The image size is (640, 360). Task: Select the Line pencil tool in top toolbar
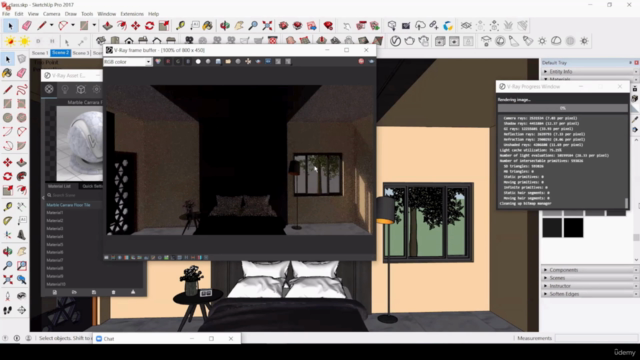(41, 26)
